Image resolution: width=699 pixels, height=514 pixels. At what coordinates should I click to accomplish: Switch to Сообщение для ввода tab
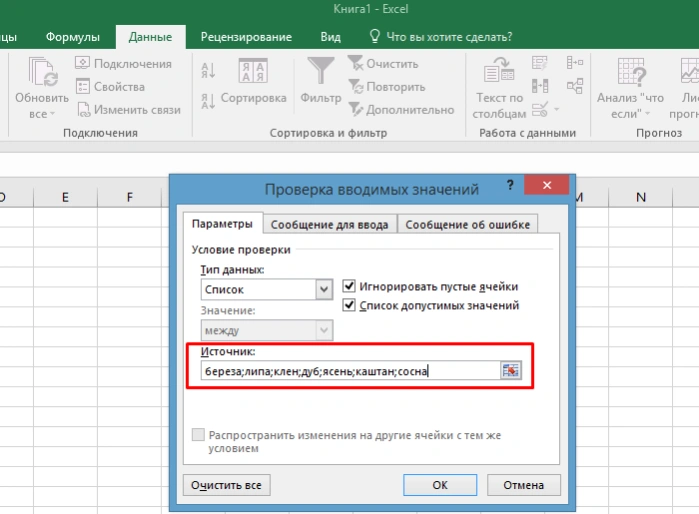point(329,225)
